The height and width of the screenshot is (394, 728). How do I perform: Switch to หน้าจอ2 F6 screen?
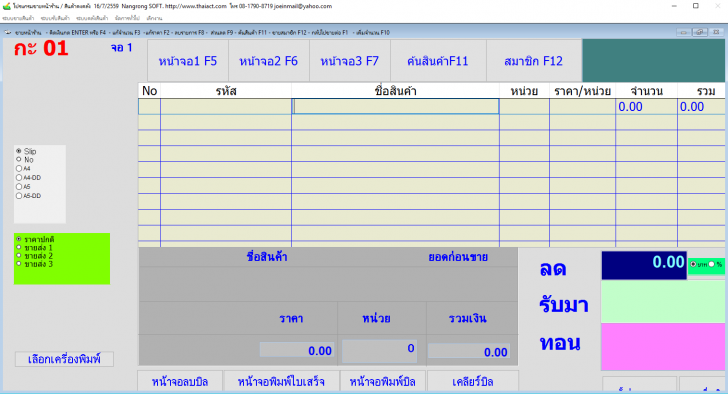268,61
